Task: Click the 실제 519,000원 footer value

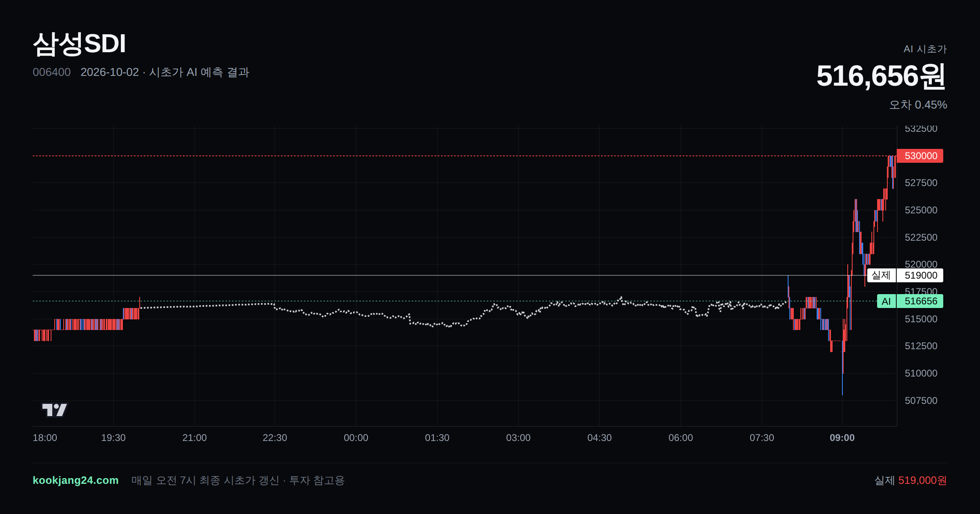Action: point(911,480)
